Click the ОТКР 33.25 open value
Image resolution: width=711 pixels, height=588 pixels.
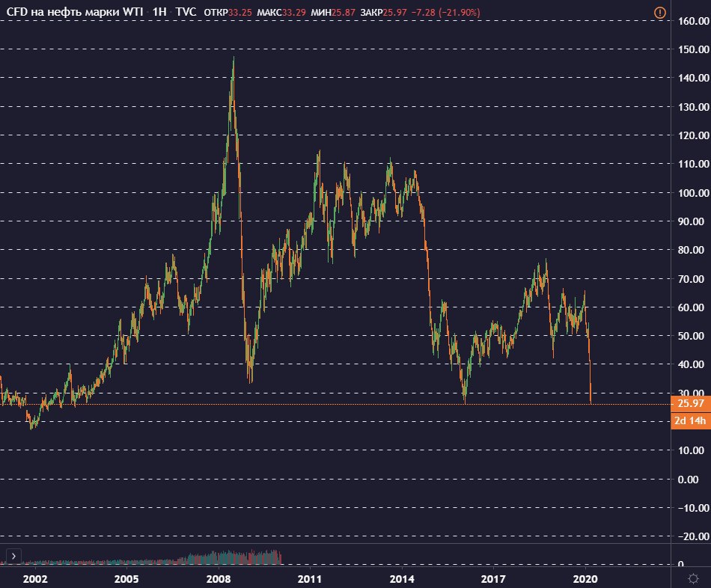(228, 12)
